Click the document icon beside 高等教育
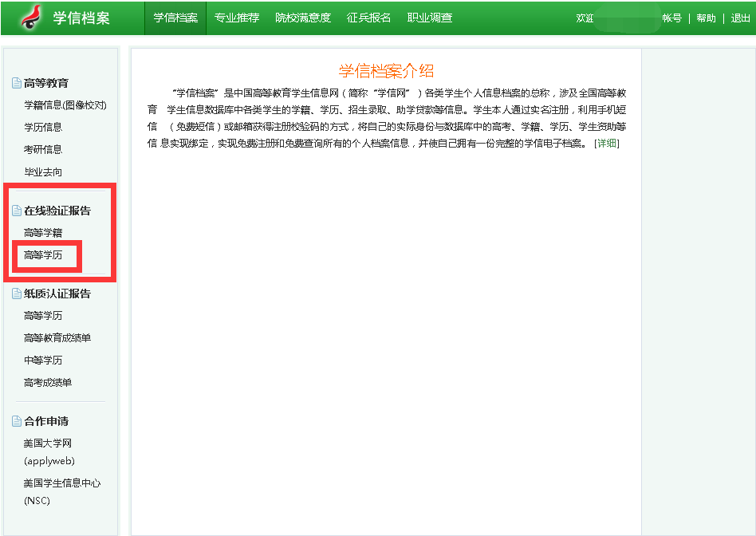Viewport: 756px width, 536px height. click(x=16, y=83)
